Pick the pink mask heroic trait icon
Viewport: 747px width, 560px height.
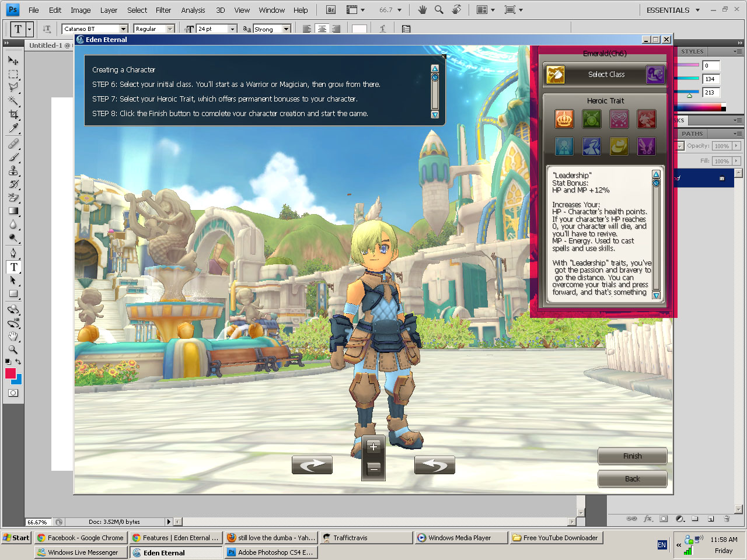pyautogui.click(x=619, y=119)
